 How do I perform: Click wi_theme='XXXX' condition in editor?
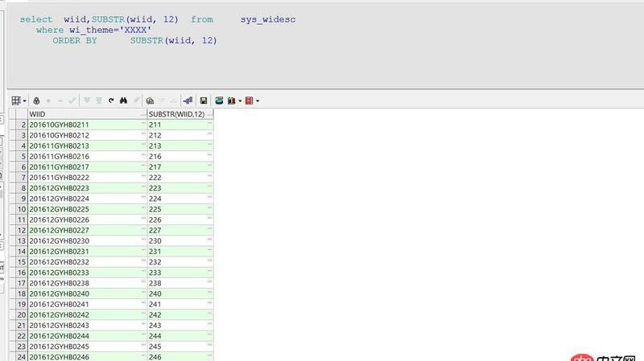110,30
